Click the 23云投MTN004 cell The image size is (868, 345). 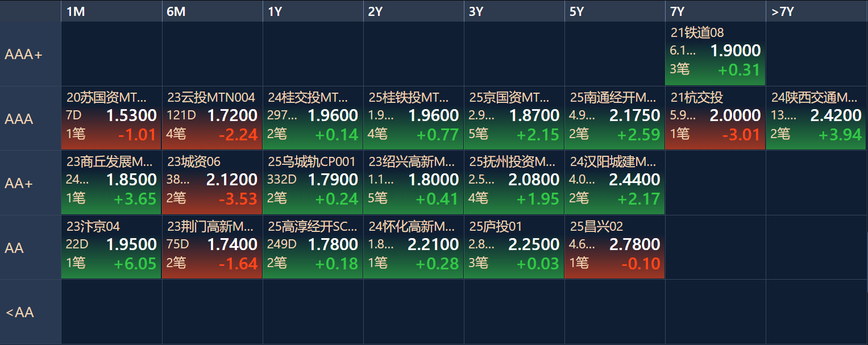click(212, 118)
